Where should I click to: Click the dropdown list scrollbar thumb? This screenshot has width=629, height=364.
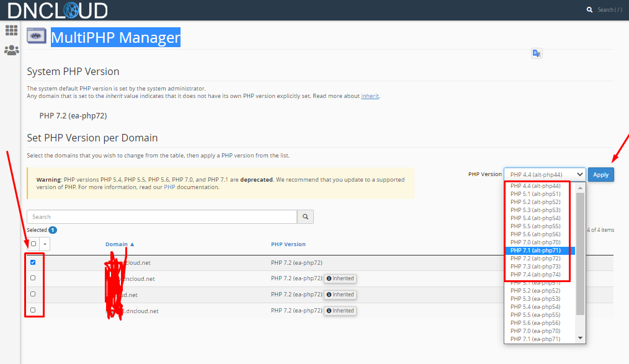coord(580,254)
